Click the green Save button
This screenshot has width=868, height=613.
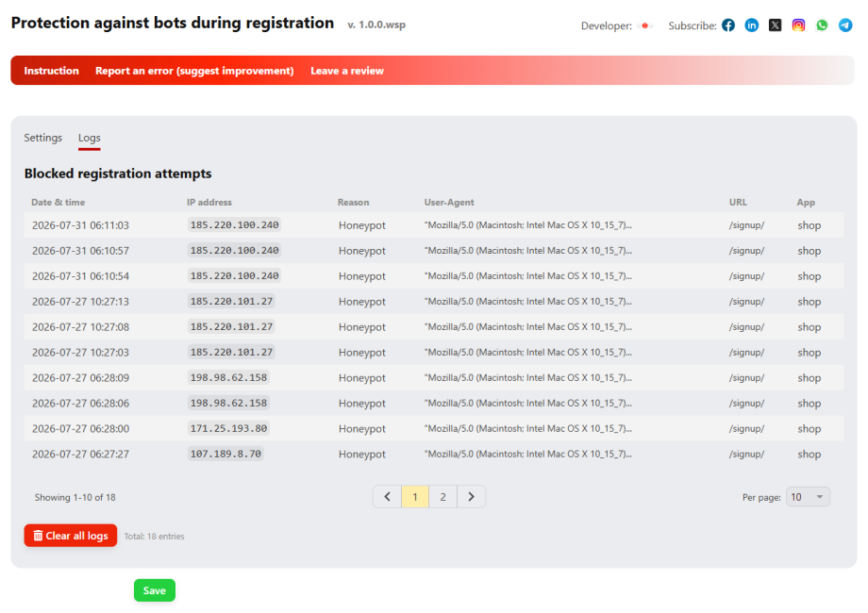155,590
